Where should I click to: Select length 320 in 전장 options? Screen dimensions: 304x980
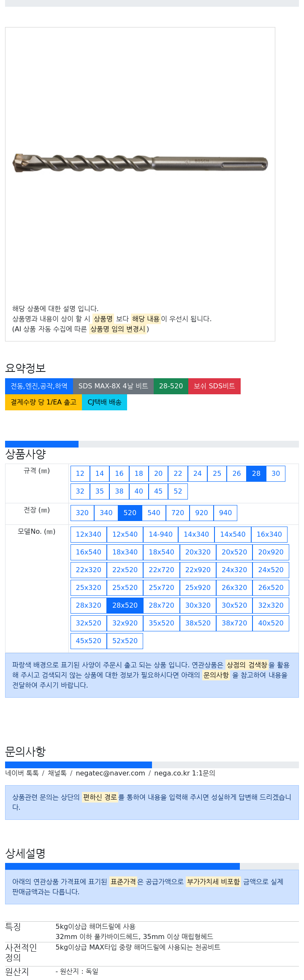pyautogui.click(x=82, y=513)
